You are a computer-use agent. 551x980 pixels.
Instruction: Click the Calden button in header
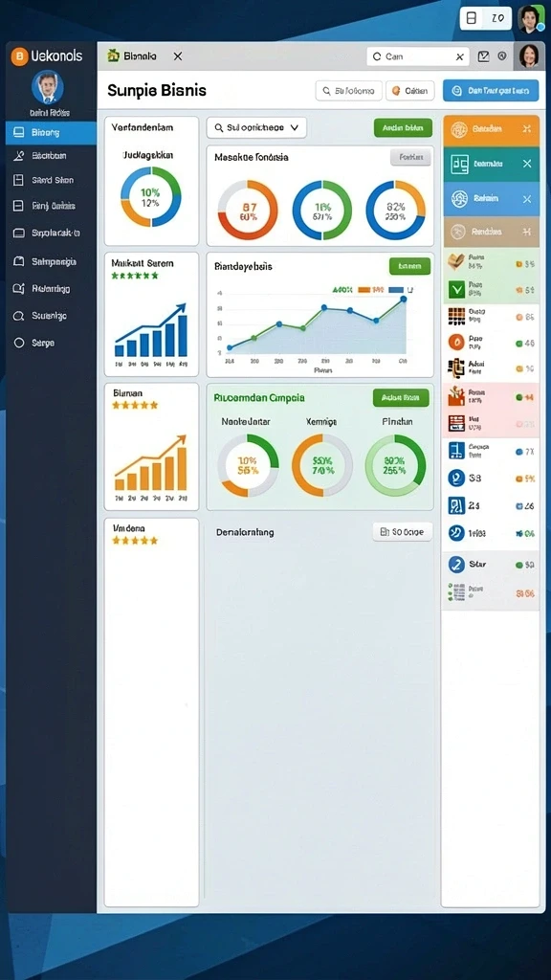pyautogui.click(x=409, y=91)
